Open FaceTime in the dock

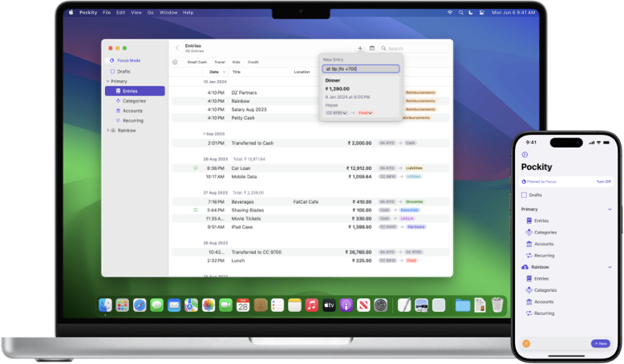pos(225,305)
